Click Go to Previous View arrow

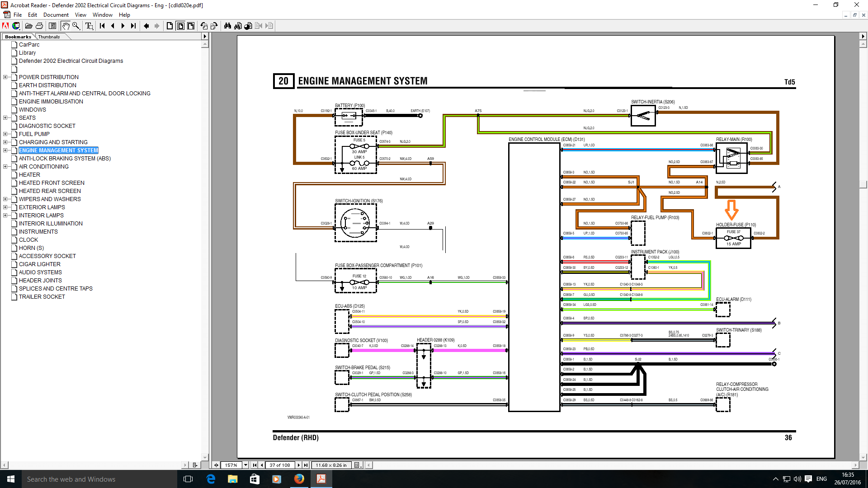(x=146, y=26)
